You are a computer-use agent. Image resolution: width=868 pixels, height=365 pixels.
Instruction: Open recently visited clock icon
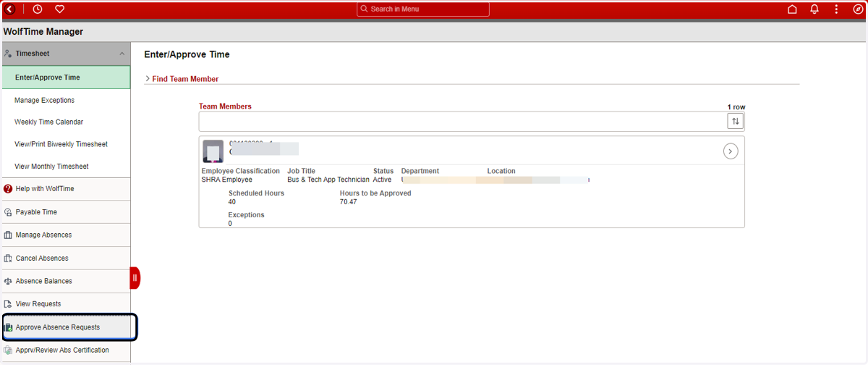tap(38, 9)
